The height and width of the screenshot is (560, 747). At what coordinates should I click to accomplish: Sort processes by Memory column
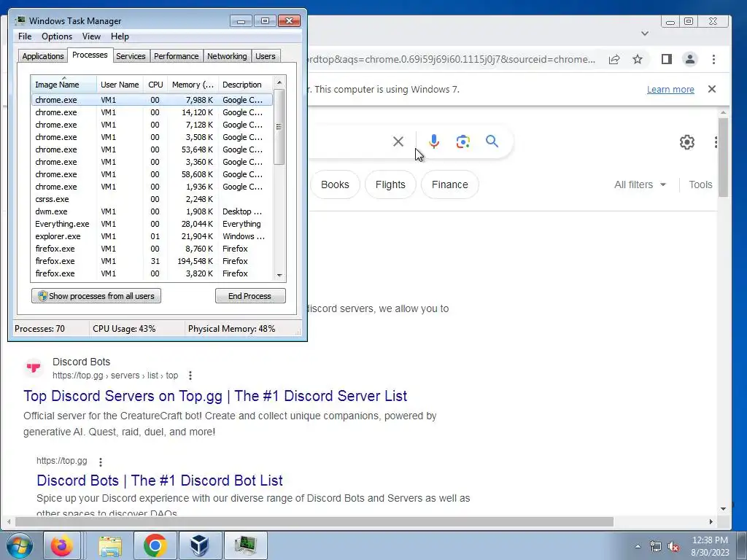pos(193,85)
